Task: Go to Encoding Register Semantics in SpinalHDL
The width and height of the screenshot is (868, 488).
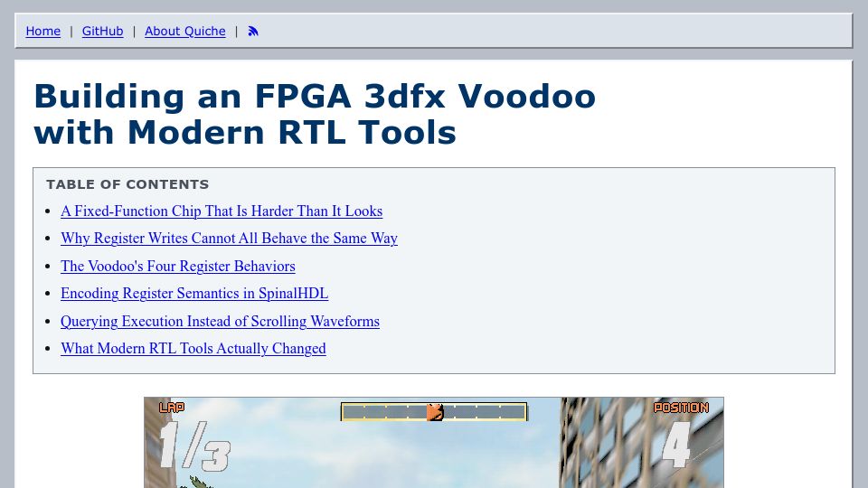Action: pyautogui.click(x=194, y=293)
